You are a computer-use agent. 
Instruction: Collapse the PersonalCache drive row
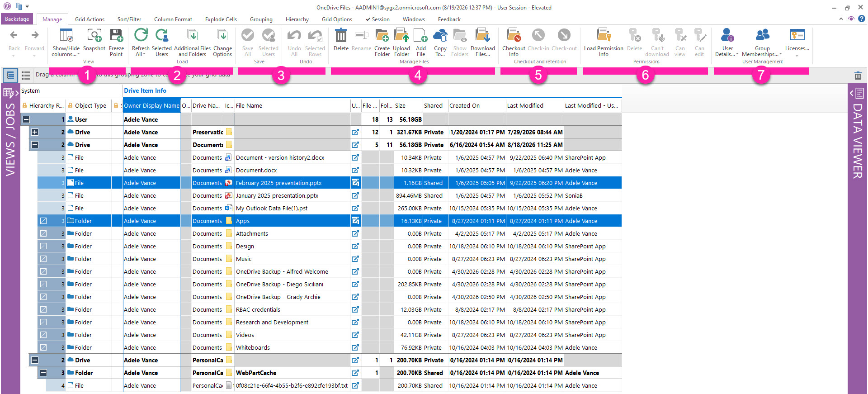click(35, 361)
